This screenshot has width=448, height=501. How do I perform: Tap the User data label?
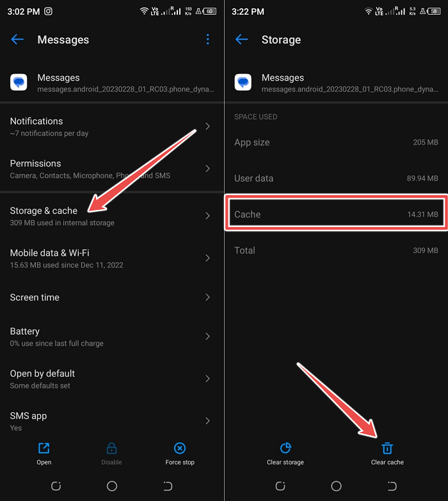[x=253, y=179]
